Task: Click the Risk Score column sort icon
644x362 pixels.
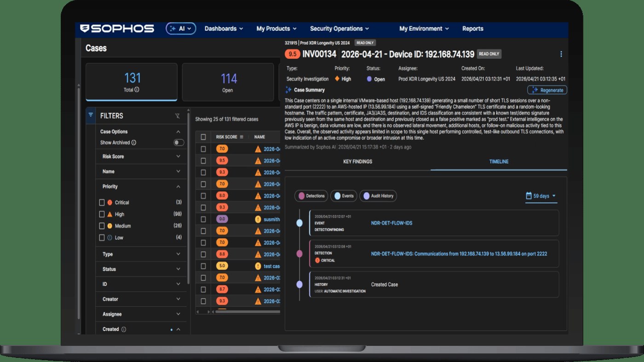Action: [x=241, y=137]
